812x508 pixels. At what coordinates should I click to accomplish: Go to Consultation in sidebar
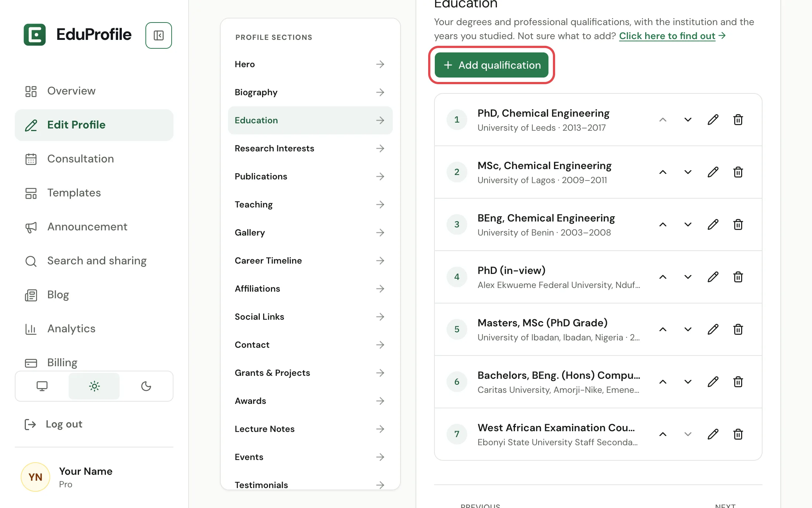click(94, 159)
